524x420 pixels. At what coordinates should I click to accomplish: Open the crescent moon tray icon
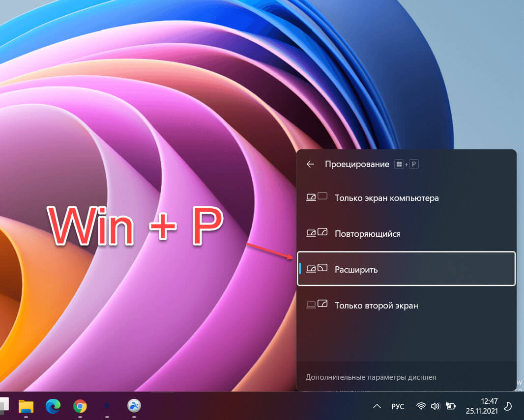[x=508, y=406]
